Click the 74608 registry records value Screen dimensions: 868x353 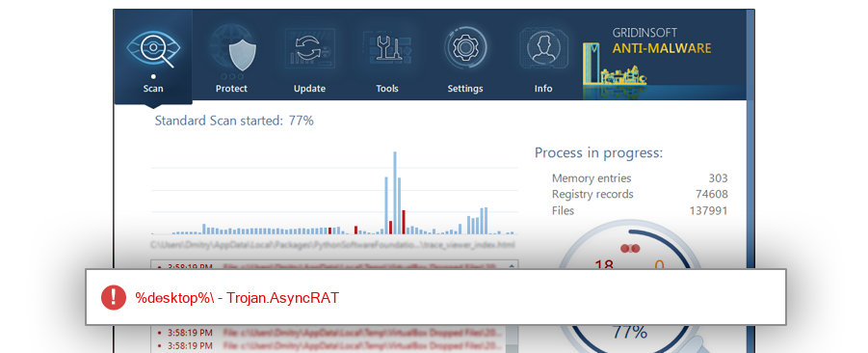[x=712, y=195]
